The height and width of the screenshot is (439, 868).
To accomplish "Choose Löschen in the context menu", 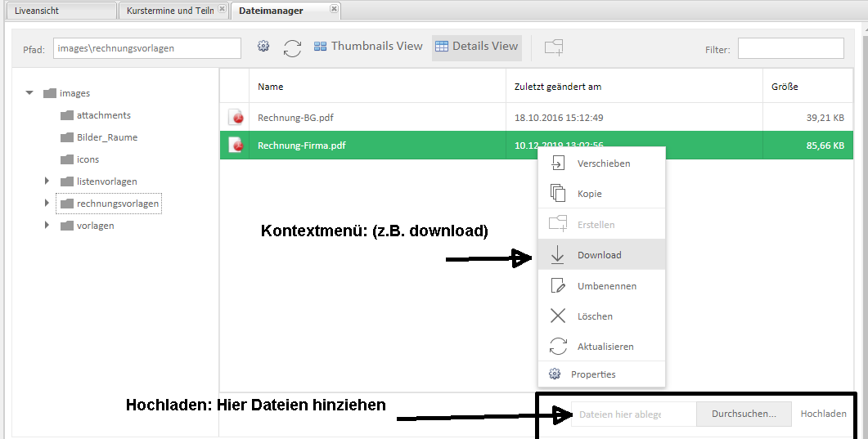I will pos(595,316).
